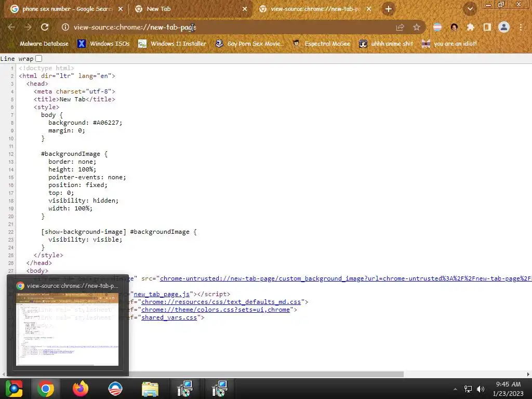Open the Malware Database bookmark
Screen dimensions: 532x399
point(39,44)
